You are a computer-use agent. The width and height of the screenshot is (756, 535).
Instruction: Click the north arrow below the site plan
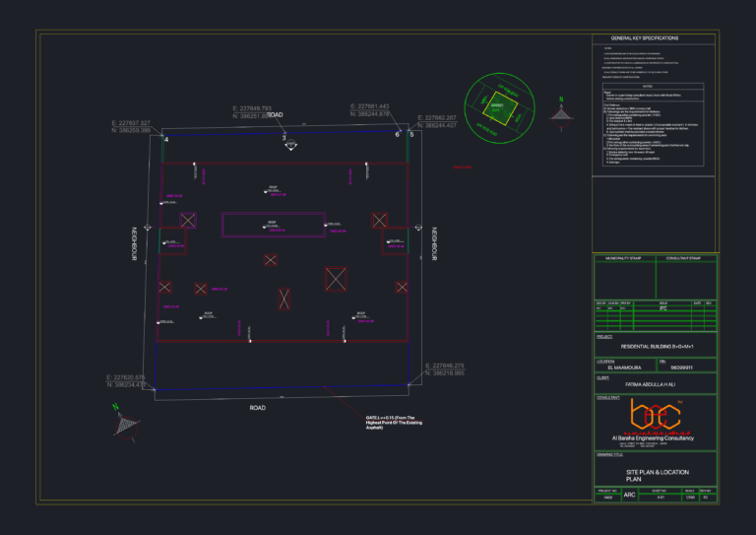(125, 423)
